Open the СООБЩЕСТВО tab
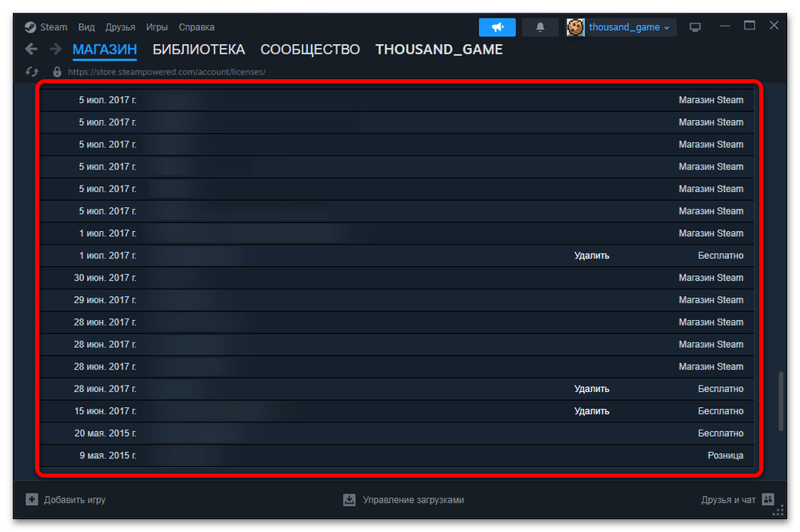Image resolution: width=800 pixels, height=532 pixels. point(310,50)
